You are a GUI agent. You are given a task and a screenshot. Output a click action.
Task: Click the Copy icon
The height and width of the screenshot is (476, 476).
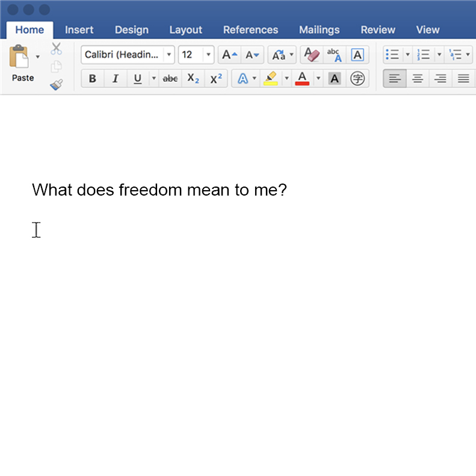(x=56, y=66)
